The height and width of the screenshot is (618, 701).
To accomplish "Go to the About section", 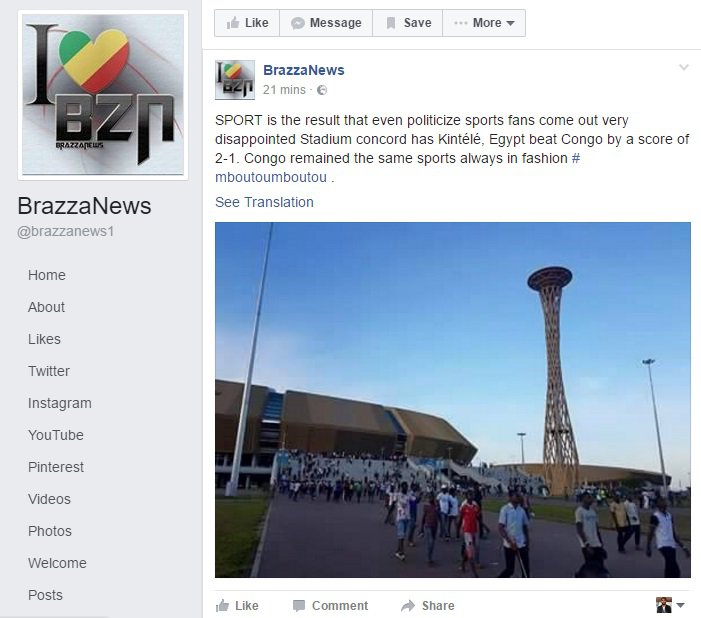I will pyautogui.click(x=46, y=307).
